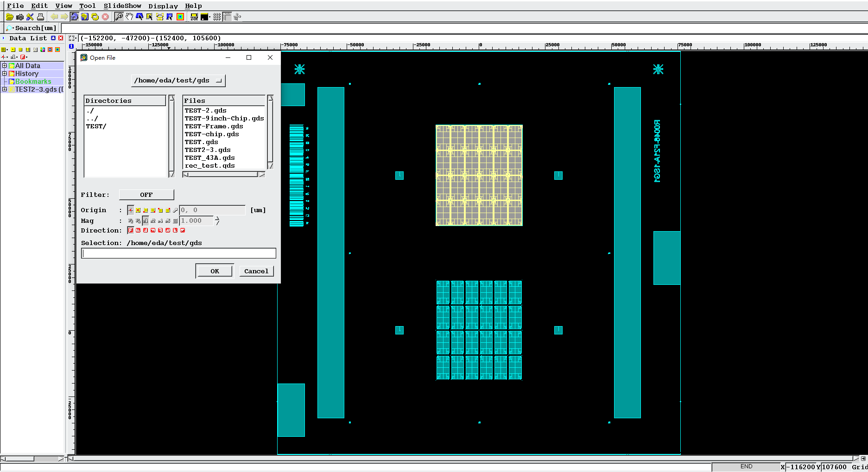Click the rainbow color layer icon in toolbar

(180, 17)
